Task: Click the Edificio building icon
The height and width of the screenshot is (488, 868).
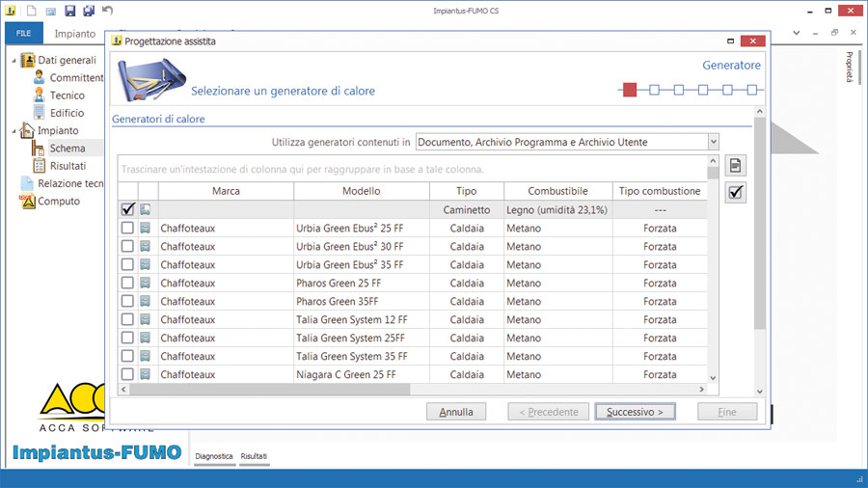Action: 39,112
